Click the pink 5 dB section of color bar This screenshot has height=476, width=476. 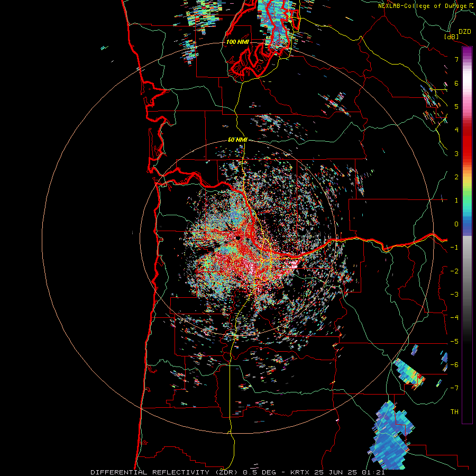(x=467, y=106)
